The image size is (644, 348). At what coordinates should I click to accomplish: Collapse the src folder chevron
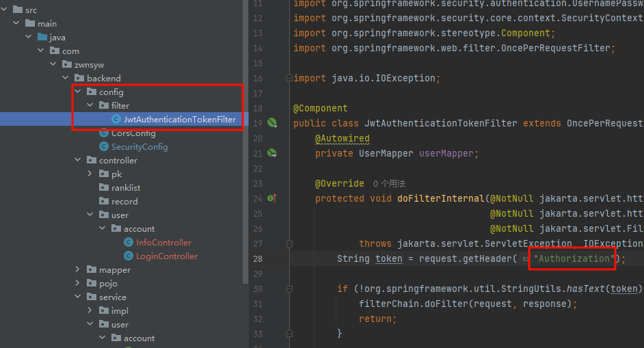click(4, 9)
